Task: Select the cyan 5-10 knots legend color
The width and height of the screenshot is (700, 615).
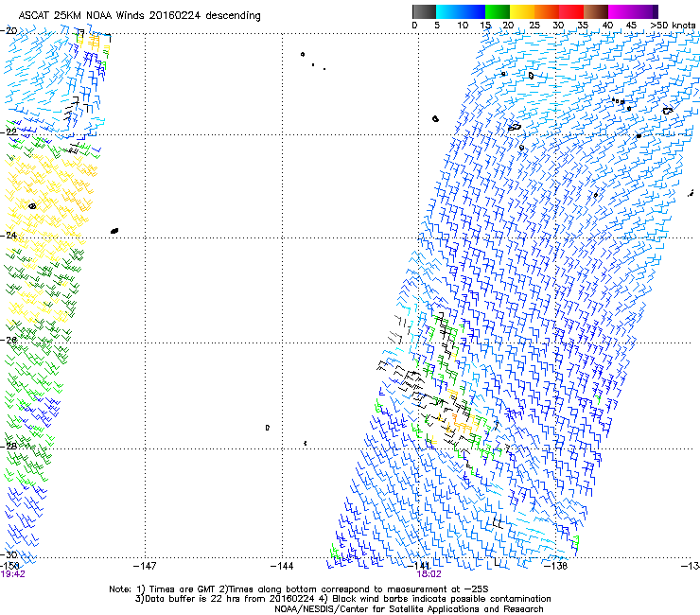Action: [x=447, y=11]
